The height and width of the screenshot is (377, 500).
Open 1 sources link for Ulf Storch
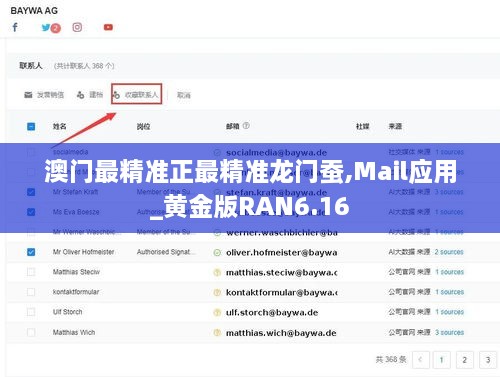pos(449,312)
